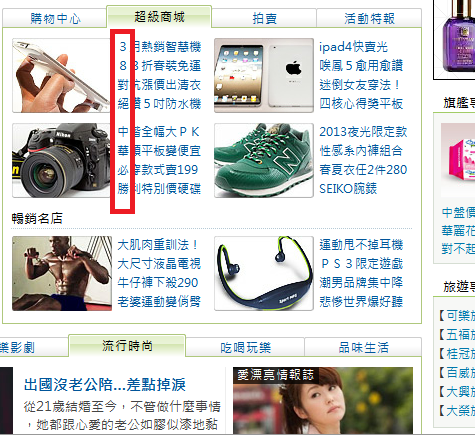The image size is (475, 435).
Task: Open the muscular man workout image
Action: [62, 273]
